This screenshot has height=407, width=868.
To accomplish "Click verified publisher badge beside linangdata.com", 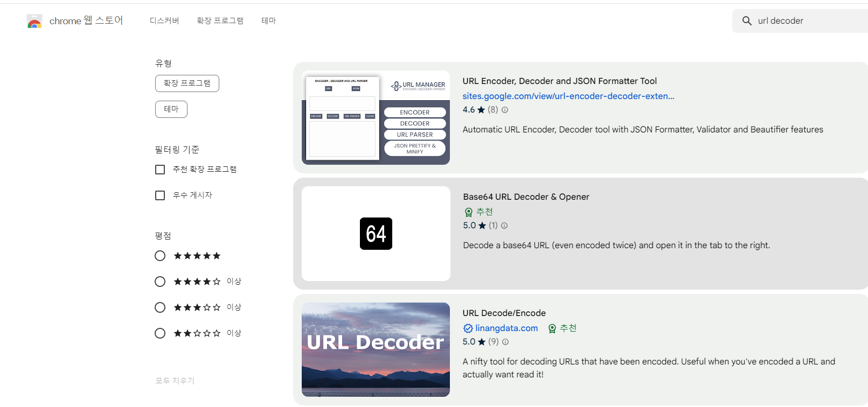I will 468,328.
